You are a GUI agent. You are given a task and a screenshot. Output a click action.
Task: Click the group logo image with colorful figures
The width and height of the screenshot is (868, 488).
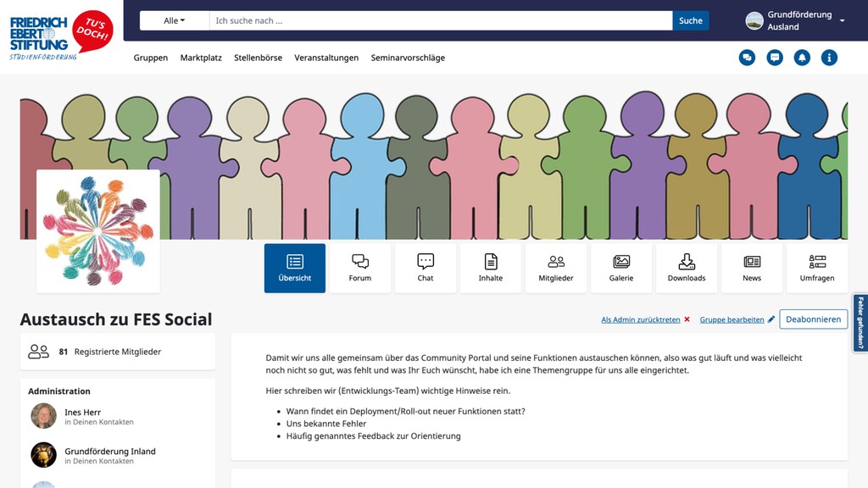[98, 231]
